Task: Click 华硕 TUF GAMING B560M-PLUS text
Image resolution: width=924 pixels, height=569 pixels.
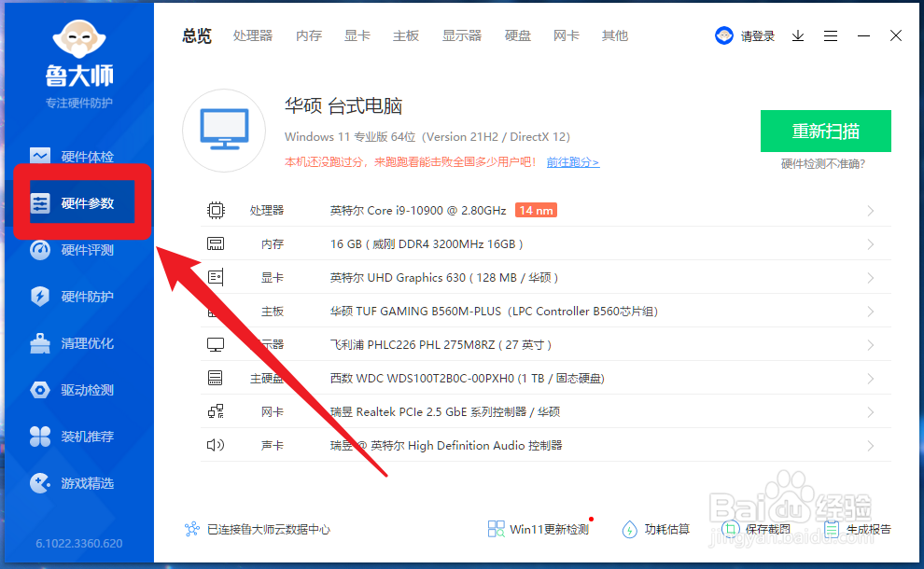Action: [x=494, y=311]
